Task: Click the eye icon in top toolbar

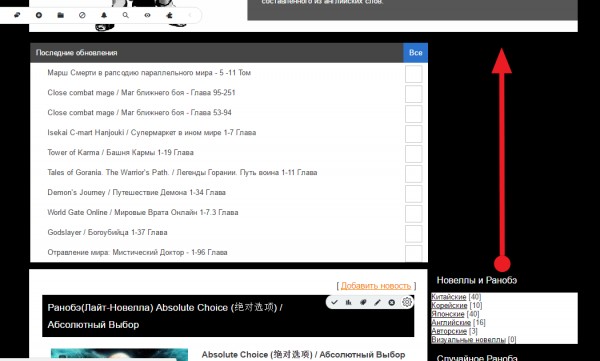Action: pyautogui.click(x=147, y=15)
